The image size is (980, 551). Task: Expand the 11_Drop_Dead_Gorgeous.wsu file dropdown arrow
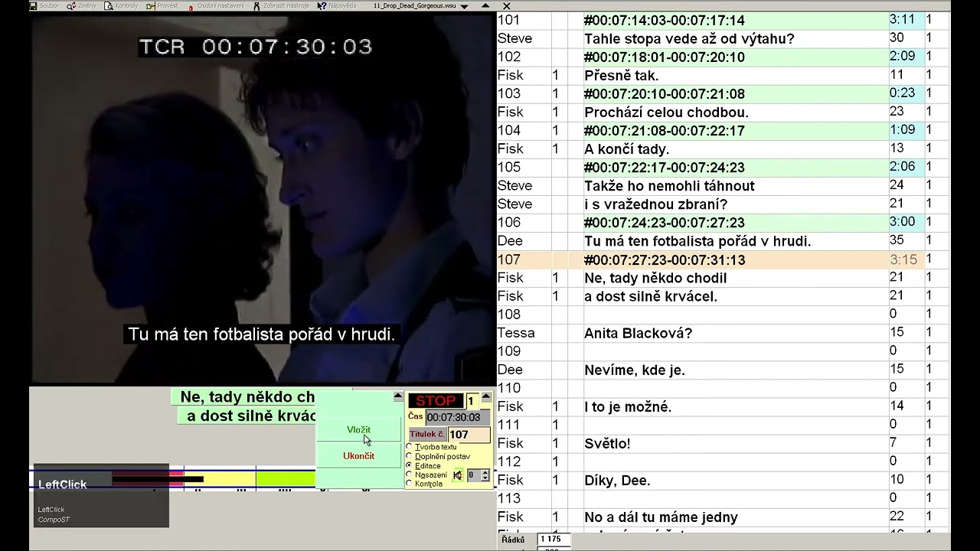pos(464,6)
